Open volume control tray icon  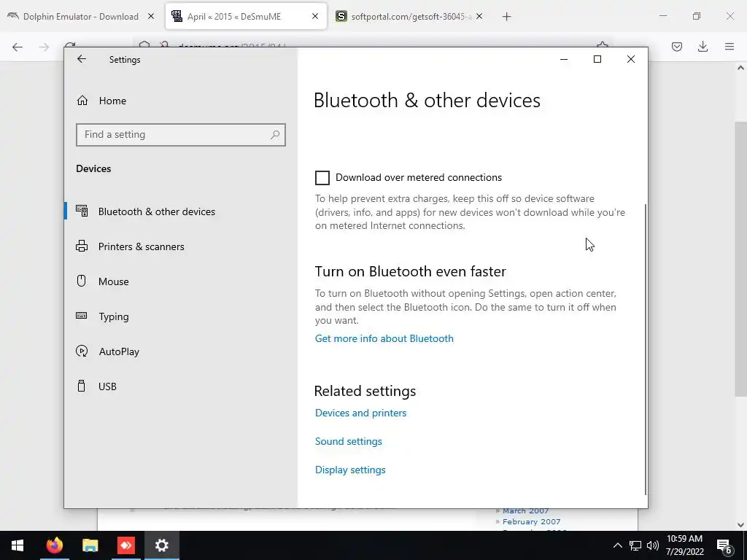click(x=653, y=545)
